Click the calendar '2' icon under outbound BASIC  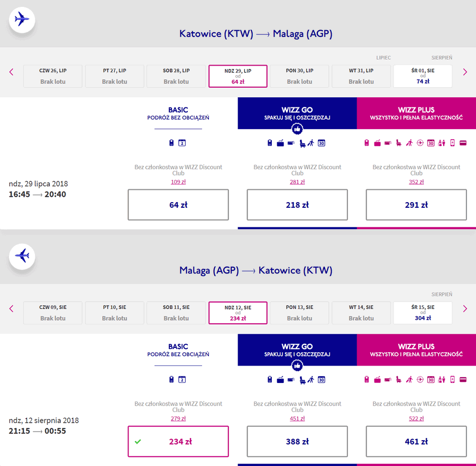point(182,143)
